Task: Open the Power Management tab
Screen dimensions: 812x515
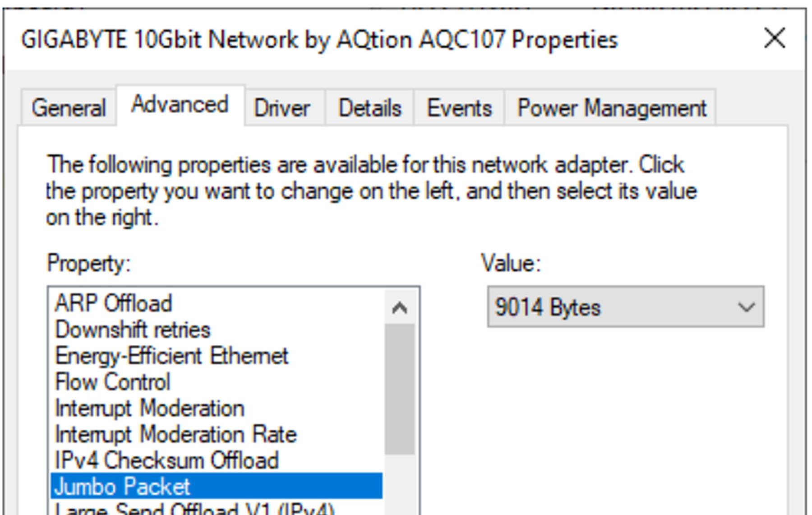Action: click(611, 108)
